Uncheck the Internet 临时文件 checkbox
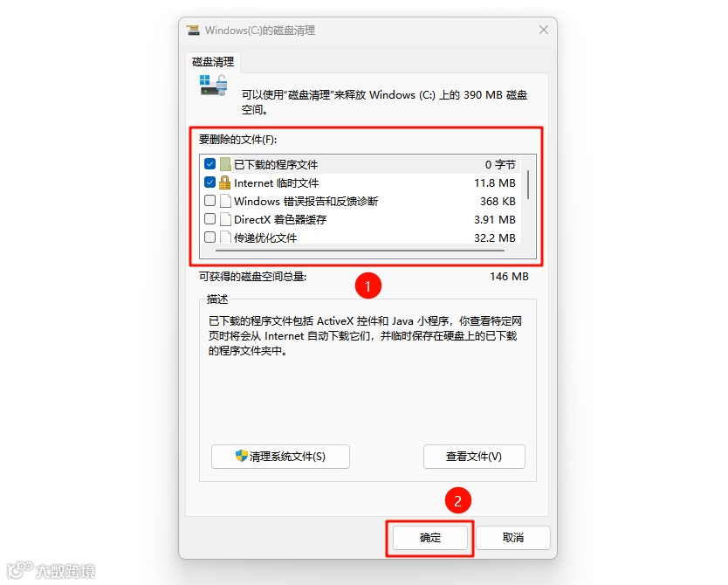This screenshot has height=585, width=728. click(x=209, y=182)
